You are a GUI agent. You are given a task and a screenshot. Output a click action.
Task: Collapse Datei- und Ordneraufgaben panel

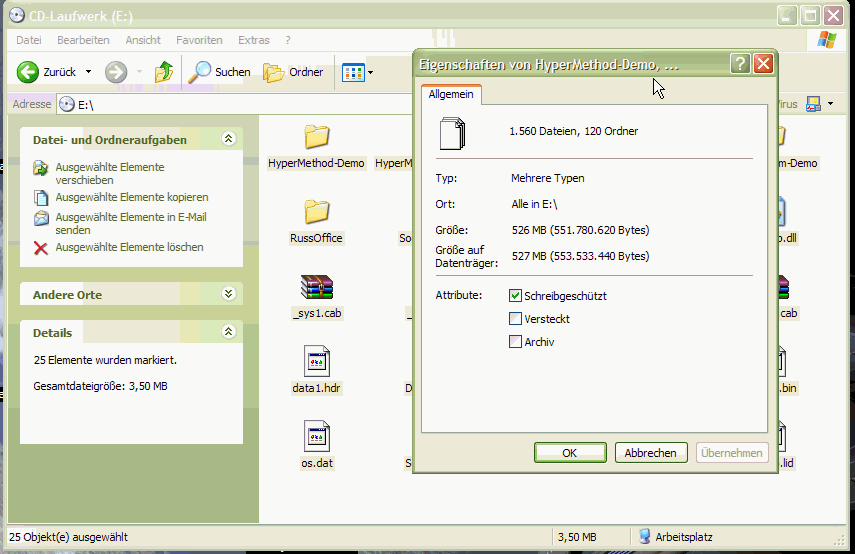(228, 138)
